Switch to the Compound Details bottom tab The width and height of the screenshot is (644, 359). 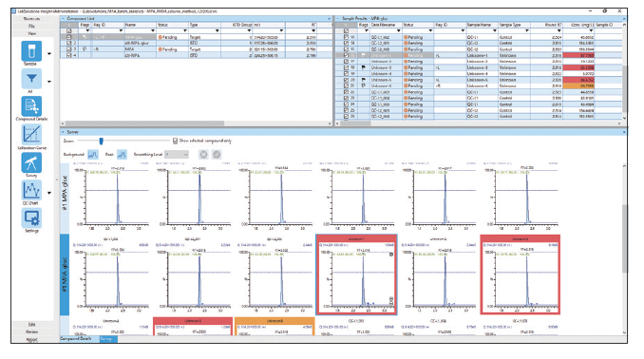tap(76, 339)
